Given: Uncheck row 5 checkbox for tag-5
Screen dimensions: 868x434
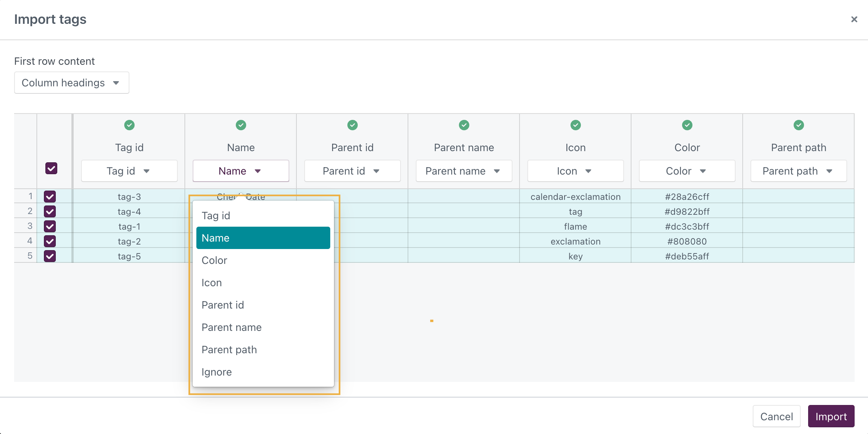Looking at the screenshot, I should click(x=50, y=256).
